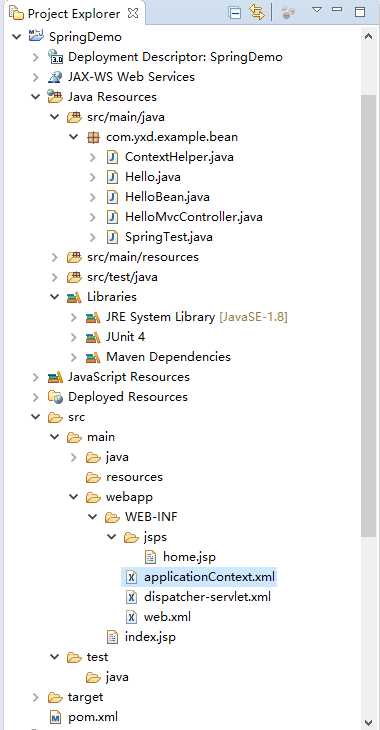Expand JAX-WS Web Services node
This screenshot has height=730, width=380.
click(36, 77)
